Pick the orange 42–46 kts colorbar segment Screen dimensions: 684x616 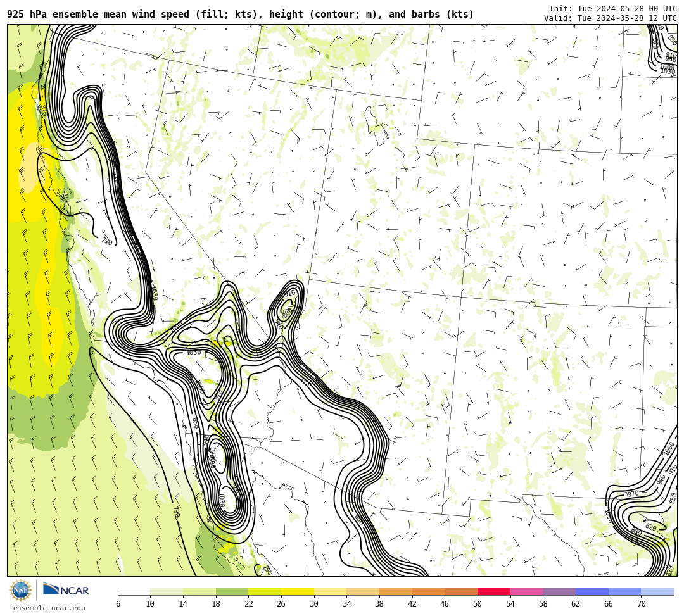[x=428, y=591]
